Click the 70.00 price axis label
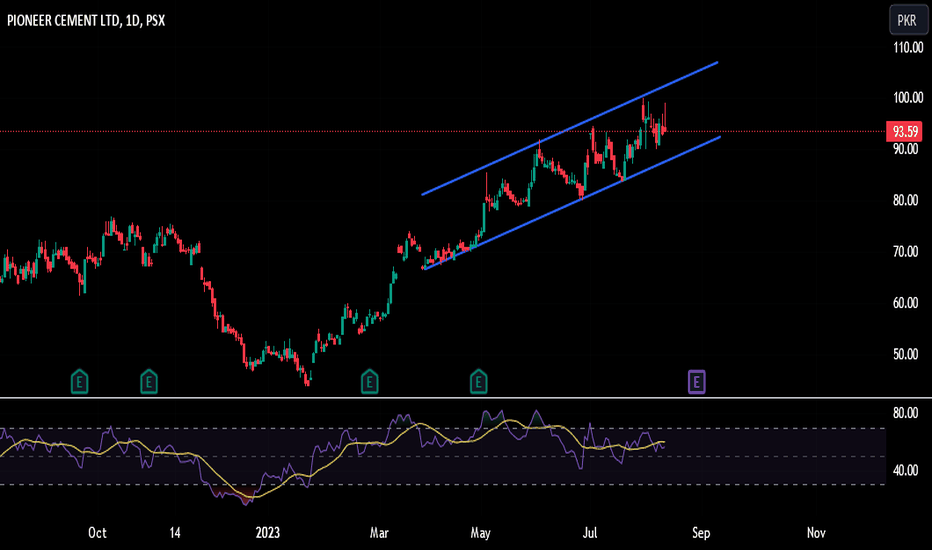The height and width of the screenshot is (550, 932). coord(905,252)
